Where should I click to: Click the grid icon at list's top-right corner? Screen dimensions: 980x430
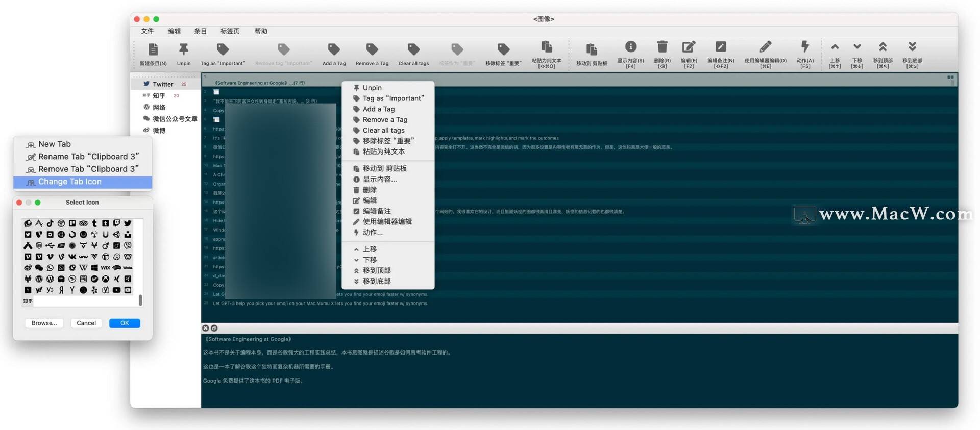click(950, 78)
